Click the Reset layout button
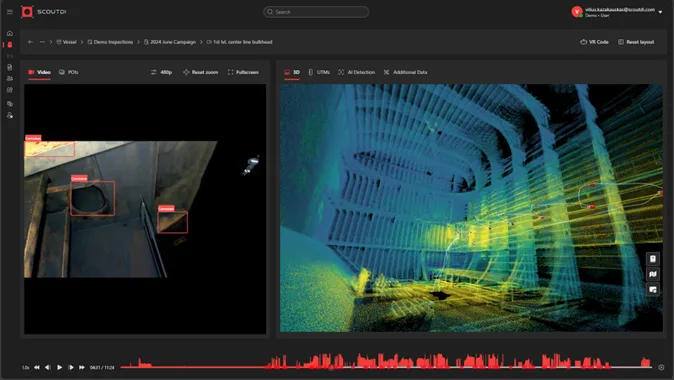This screenshot has width=674, height=380. (636, 42)
